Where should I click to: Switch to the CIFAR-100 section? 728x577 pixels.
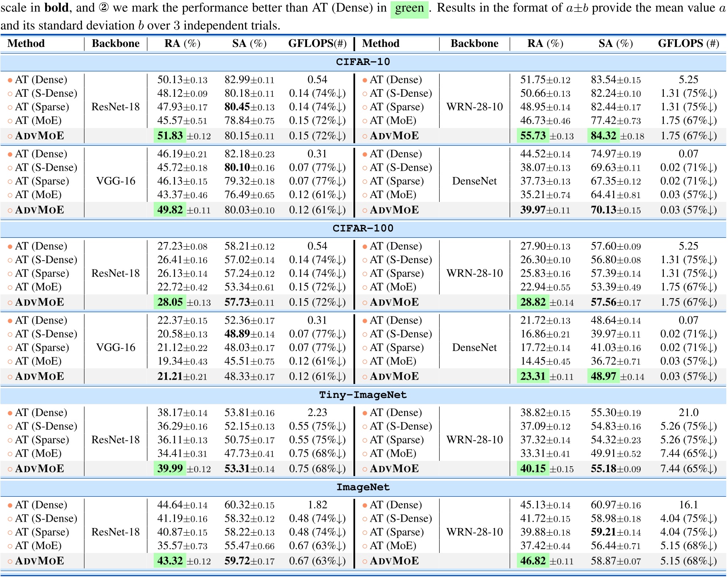pyautogui.click(x=364, y=229)
